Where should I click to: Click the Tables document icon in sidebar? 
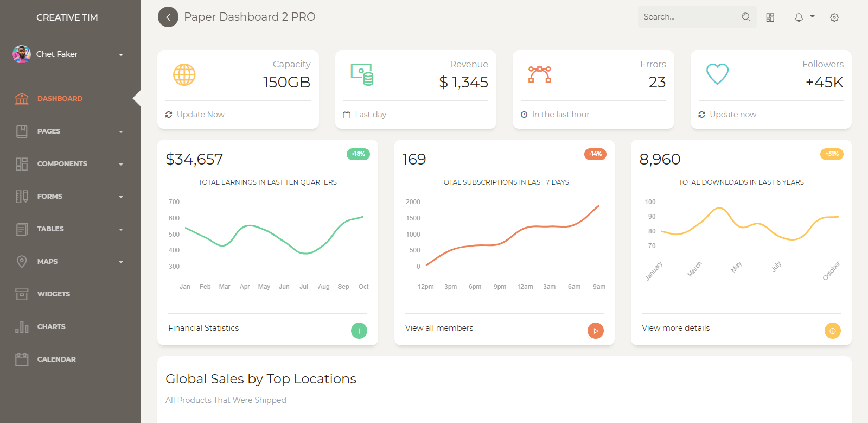[22, 229]
